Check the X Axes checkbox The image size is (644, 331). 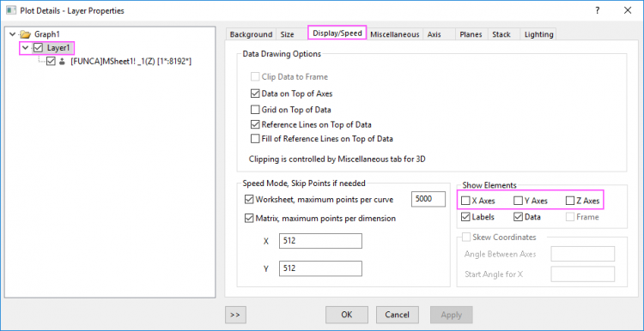[465, 201]
